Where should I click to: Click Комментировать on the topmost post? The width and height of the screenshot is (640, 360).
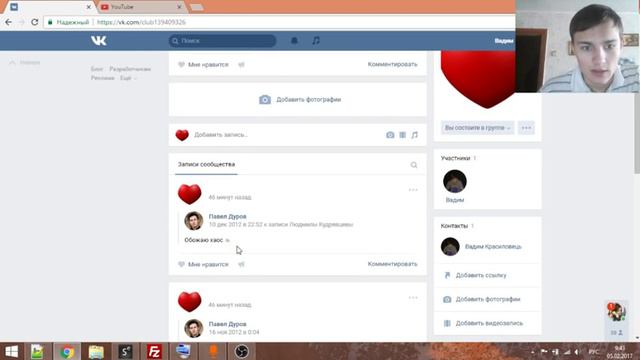[392, 64]
